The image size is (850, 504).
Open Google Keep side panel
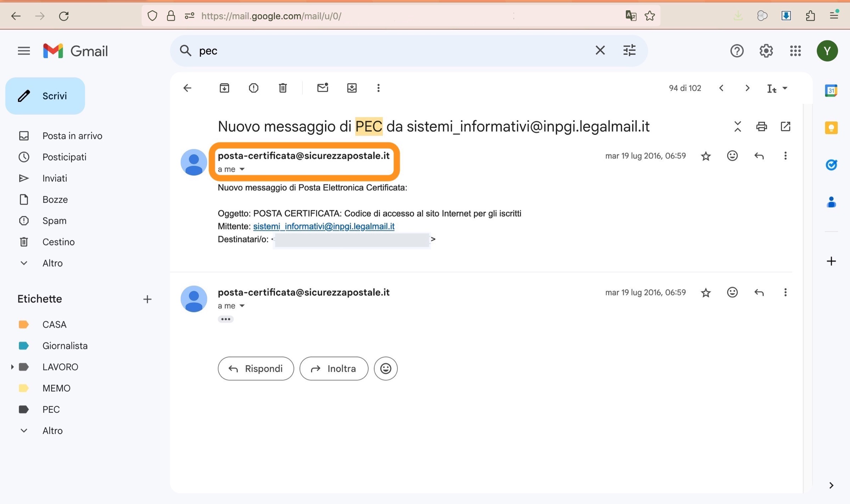(831, 128)
